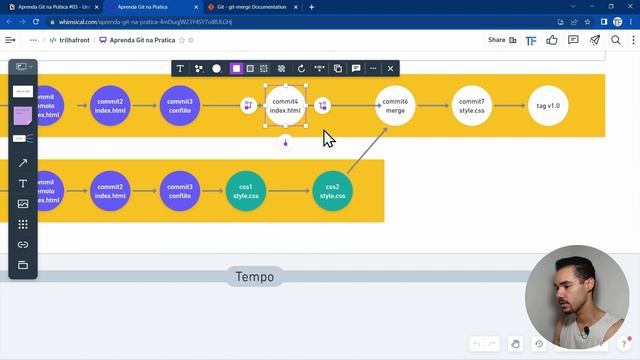Open the text style option in the shape toolbar
The height and width of the screenshot is (360, 640).
coord(180,69)
